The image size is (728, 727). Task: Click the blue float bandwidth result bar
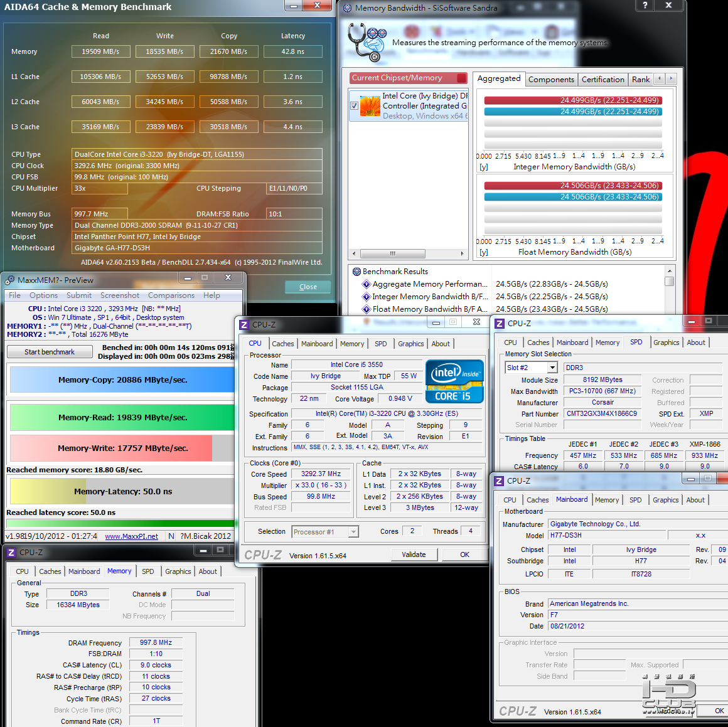[x=573, y=197]
